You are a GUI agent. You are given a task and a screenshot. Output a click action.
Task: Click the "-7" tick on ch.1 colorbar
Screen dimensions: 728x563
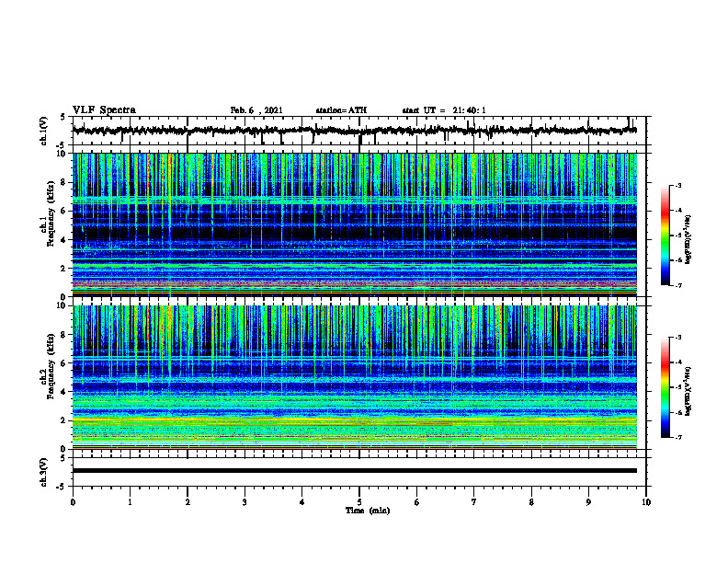[677, 285]
